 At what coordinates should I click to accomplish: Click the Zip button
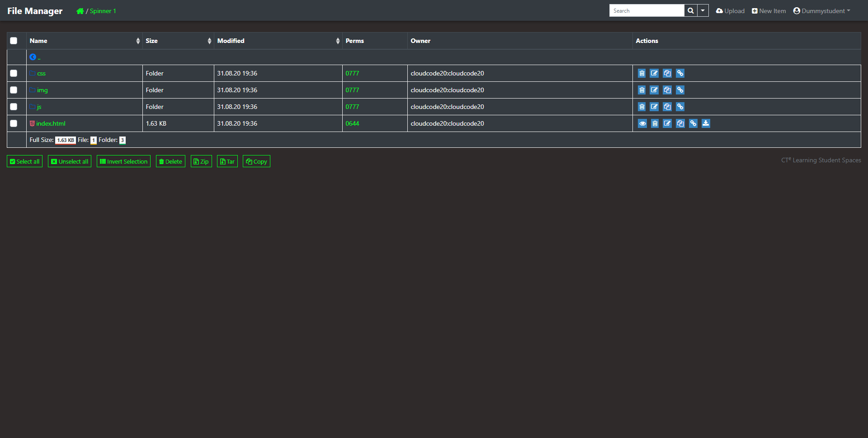pos(201,161)
